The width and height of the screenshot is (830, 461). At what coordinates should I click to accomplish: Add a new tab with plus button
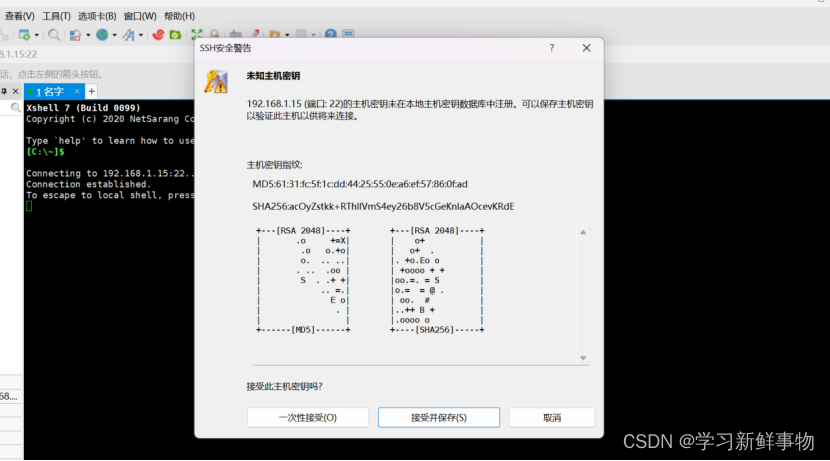pos(92,91)
